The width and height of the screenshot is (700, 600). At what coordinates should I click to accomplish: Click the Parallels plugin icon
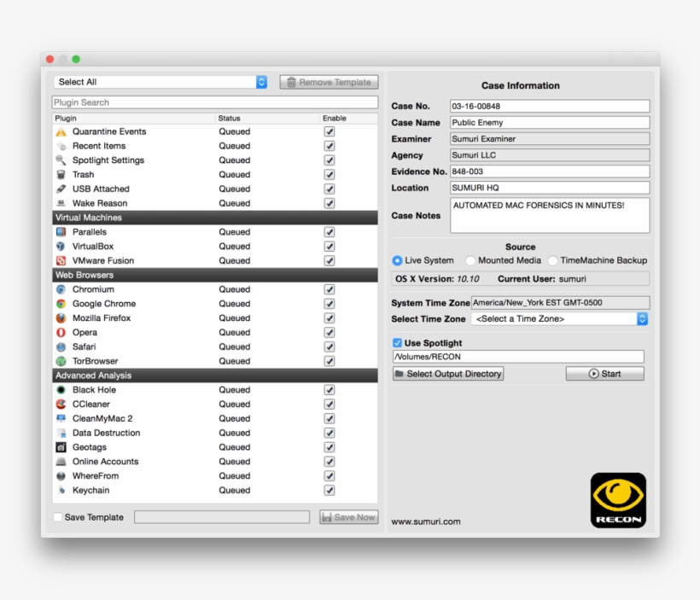(x=61, y=232)
